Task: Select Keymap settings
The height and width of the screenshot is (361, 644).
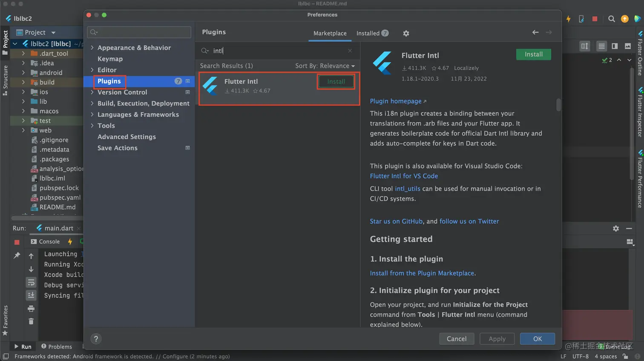Action: coord(110,59)
